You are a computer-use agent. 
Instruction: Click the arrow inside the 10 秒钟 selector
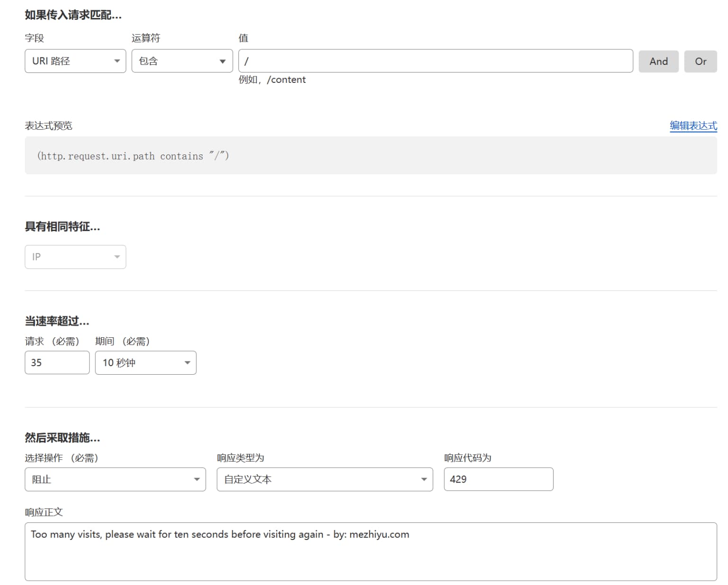point(187,362)
